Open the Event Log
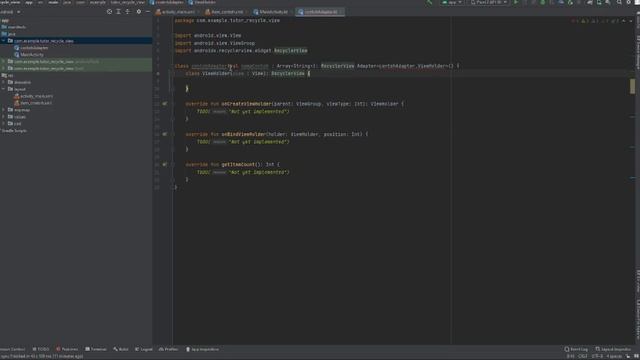Image resolution: width=640 pixels, height=360 pixels. coord(576,349)
